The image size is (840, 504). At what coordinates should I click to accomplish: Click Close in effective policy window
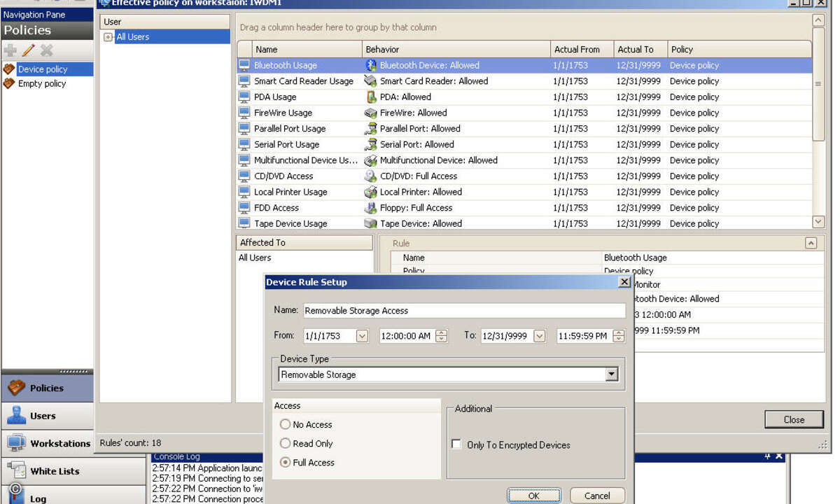(x=794, y=419)
